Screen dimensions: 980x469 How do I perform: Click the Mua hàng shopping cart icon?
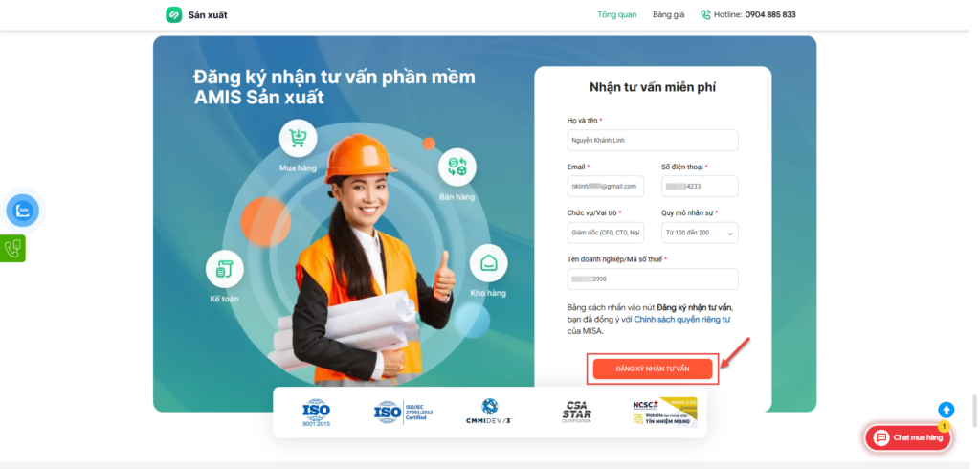[299, 138]
